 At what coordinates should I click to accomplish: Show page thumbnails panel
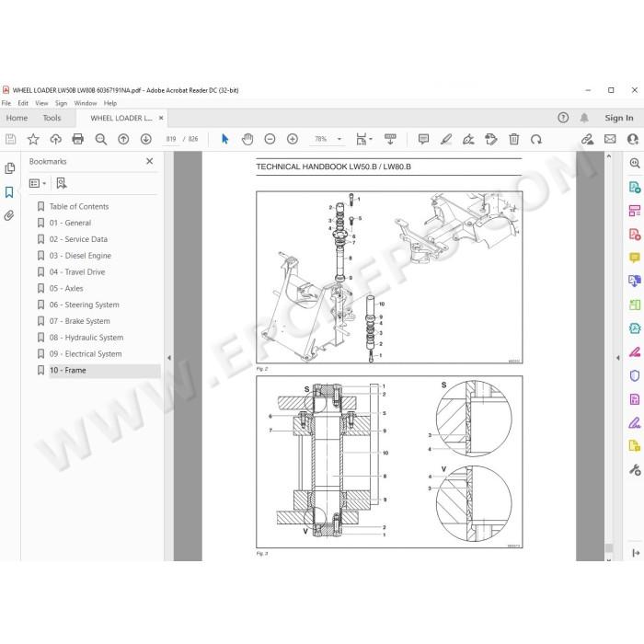[x=9, y=168]
